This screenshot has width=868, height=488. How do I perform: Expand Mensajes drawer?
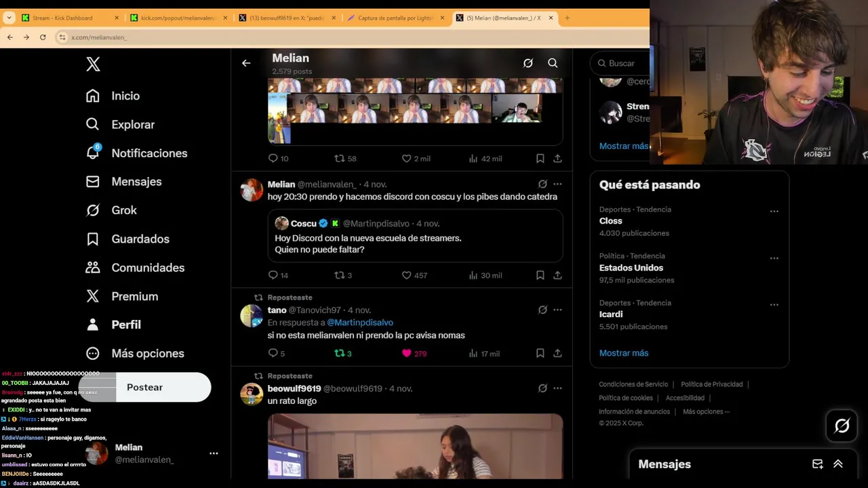click(838, 464)
